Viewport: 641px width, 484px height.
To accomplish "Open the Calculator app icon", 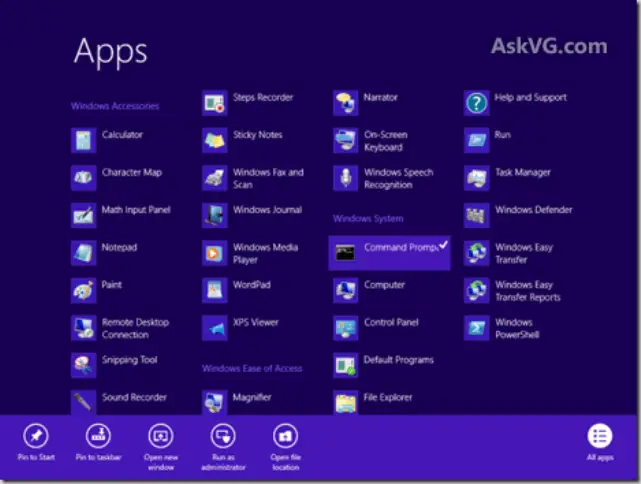I will [83, 140].
